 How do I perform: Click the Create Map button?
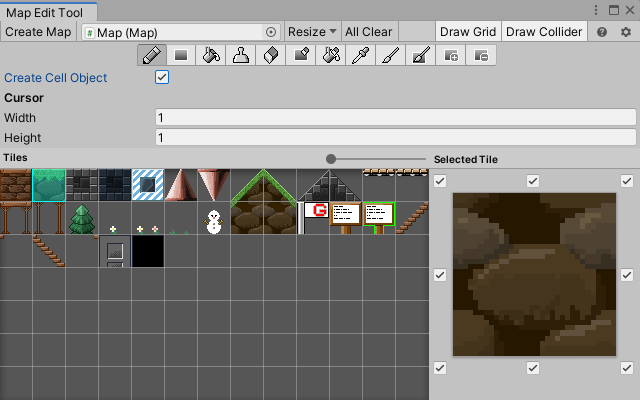pyautogui.click(x=38, y=32)
